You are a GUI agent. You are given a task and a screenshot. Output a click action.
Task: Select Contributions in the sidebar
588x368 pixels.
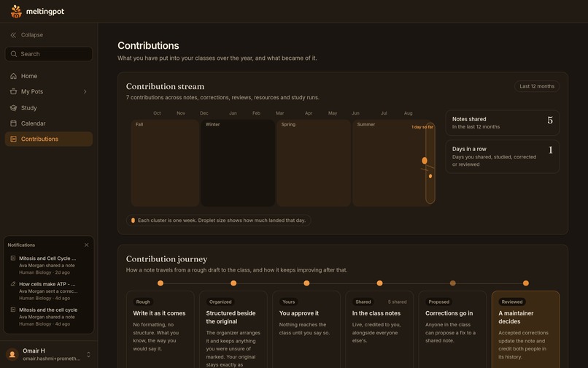click(x=49, y=139)
